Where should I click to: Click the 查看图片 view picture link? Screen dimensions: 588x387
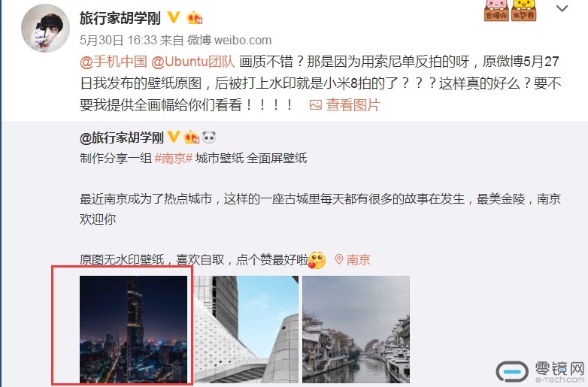click(x=353, y=105)
